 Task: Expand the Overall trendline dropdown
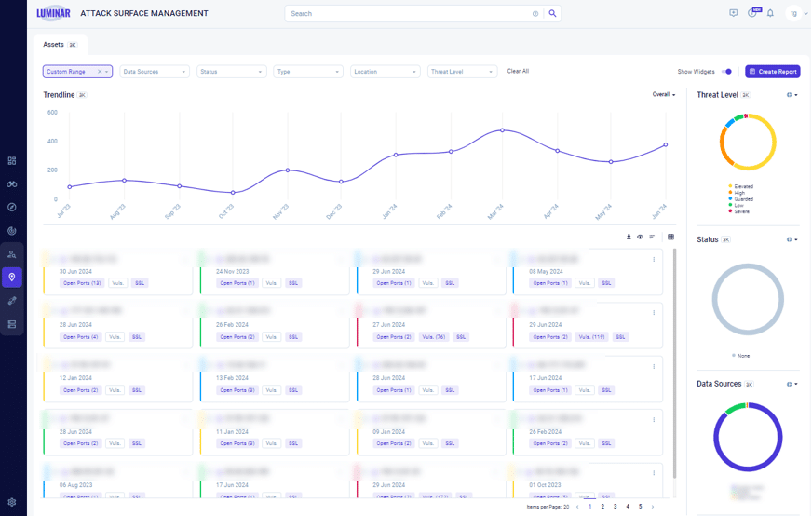pyautogui.click(x=664, y=95)
